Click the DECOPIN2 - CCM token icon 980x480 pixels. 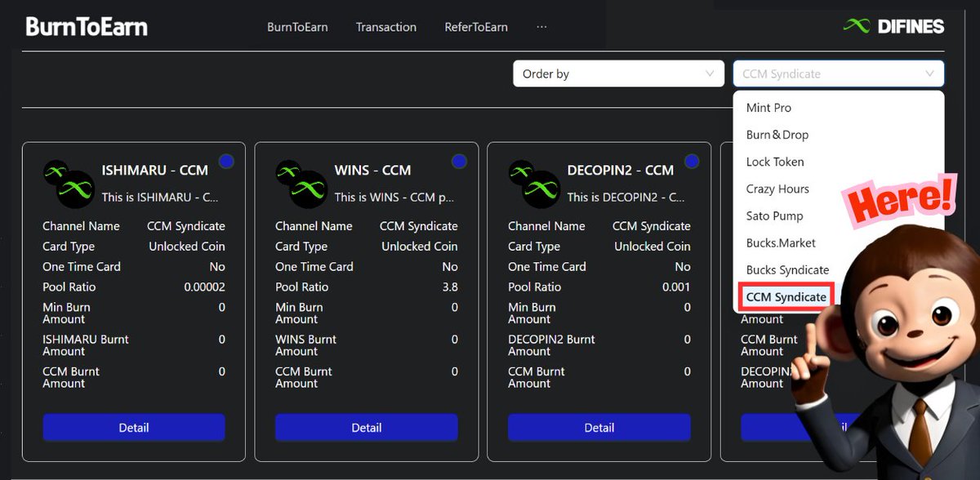click(x=534, y=184)
